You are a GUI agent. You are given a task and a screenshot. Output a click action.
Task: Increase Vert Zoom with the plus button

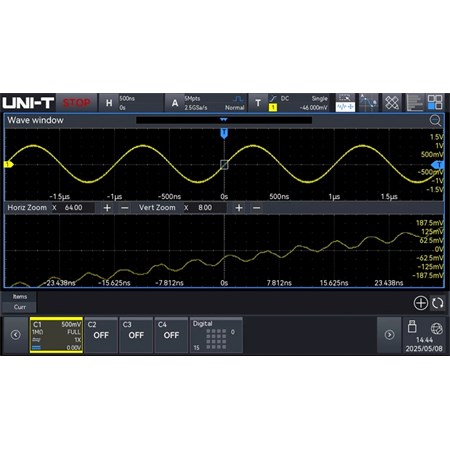point(239,208)
